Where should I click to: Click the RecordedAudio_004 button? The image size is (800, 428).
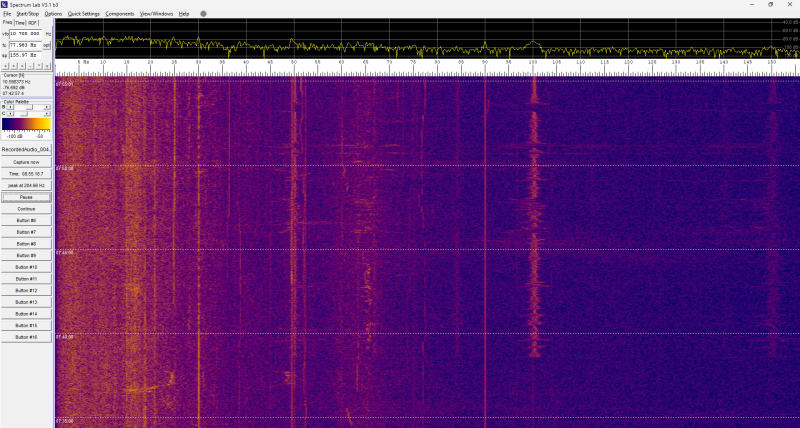coord(26,150)
